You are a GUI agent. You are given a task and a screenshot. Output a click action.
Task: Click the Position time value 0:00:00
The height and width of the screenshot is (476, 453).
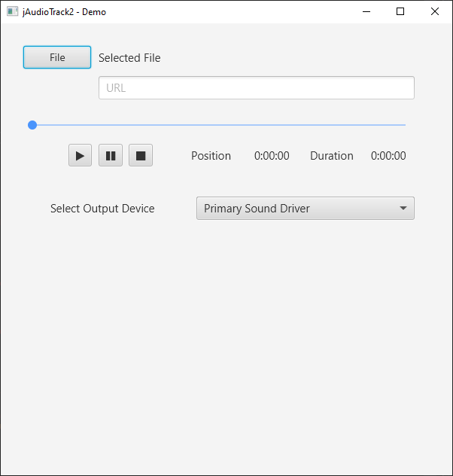click(x=272, y=156)
